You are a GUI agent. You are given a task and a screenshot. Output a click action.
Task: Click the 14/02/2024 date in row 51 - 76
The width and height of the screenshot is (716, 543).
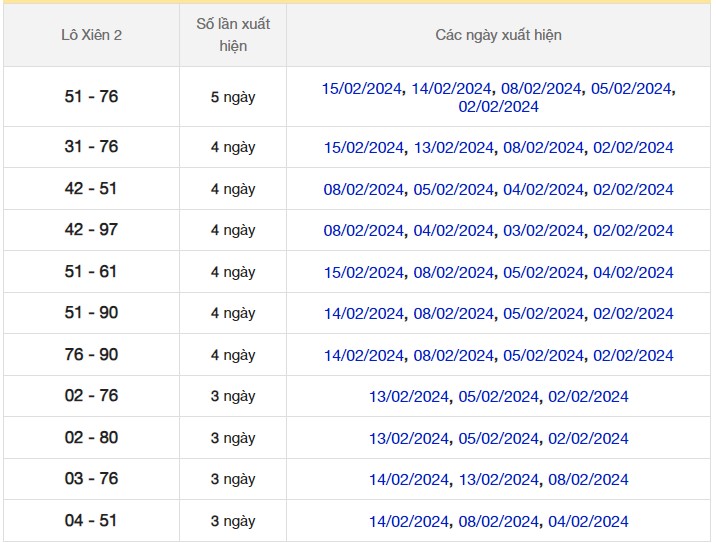[452, 89]
